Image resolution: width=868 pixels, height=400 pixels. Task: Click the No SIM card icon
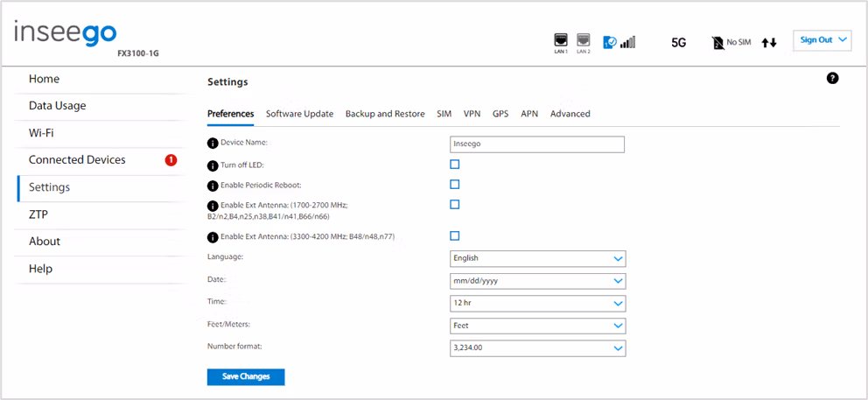click(x=718, y=43)
